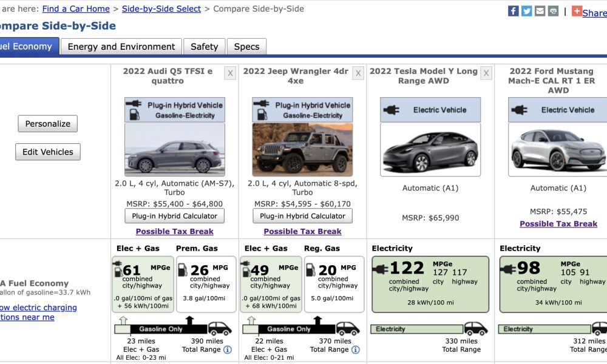Click the "2022 Audi Q5 TFSI e quattro" title

click(168, 76)
